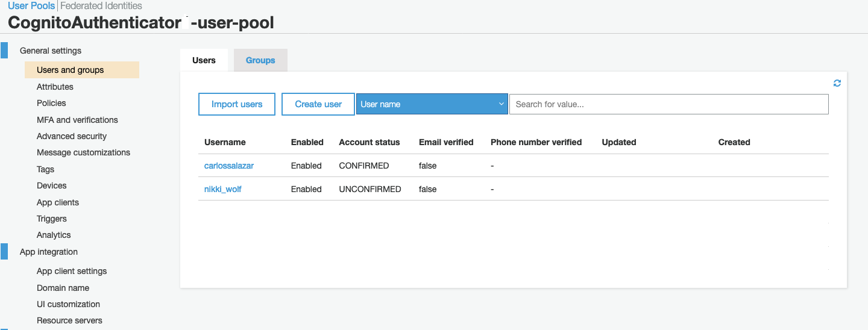Viewport: 868px width, 330px height.
Task: Click the false email value for carlossalazar
Action: [x=428, y=166]
